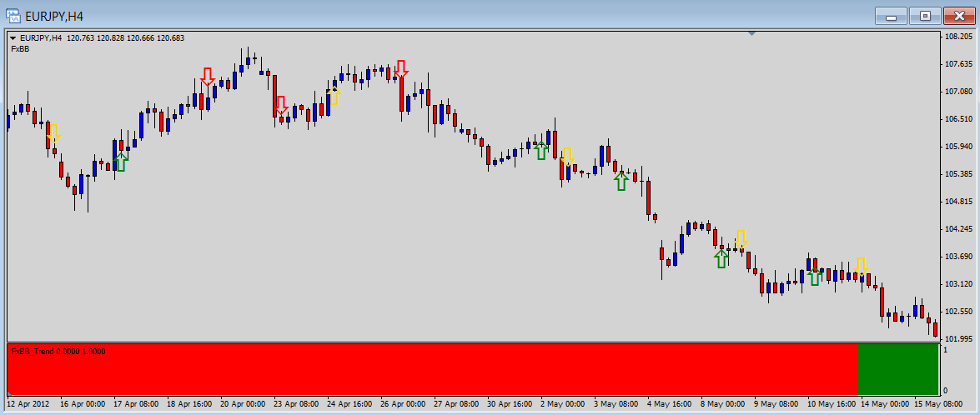Click the FxBB indicator label
The image size is (980, 415).
(x=21, y=48)
